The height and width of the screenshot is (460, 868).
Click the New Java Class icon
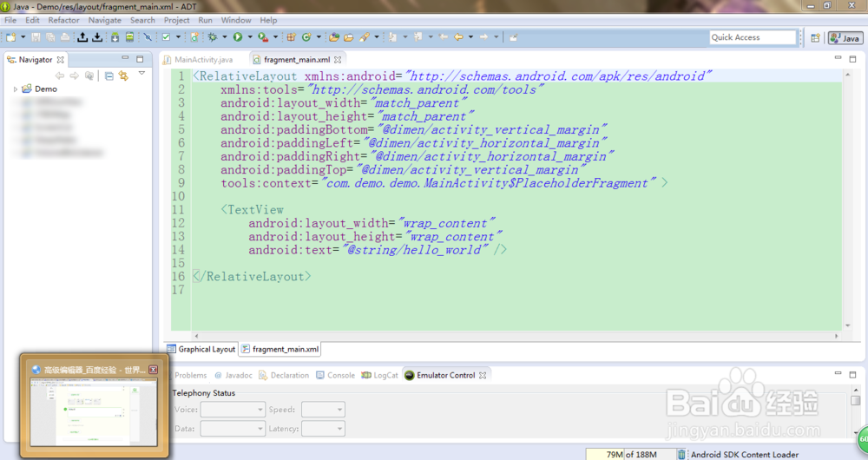(306, 37)
